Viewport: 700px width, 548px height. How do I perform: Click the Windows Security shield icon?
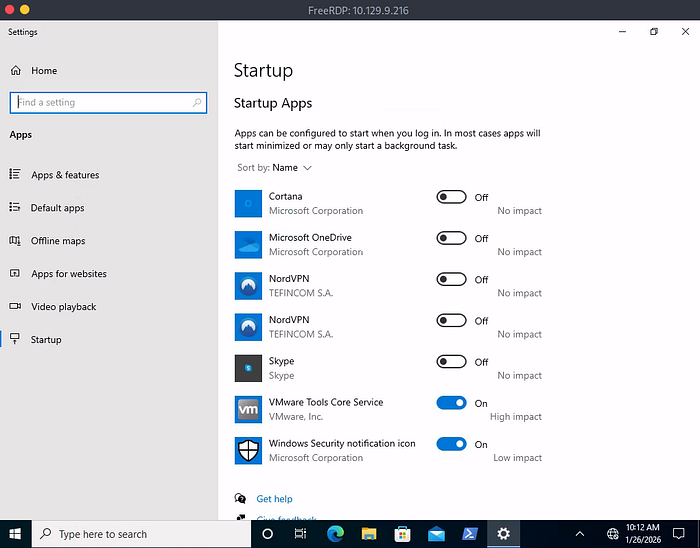click(248, 450)
